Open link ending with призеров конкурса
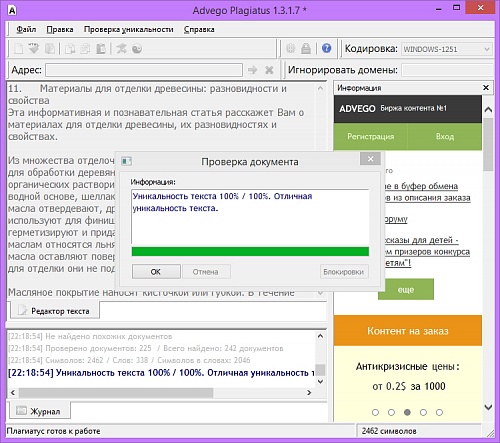This screenshot has height=443, width=500. pyautogui.click(x=427, y=252)
